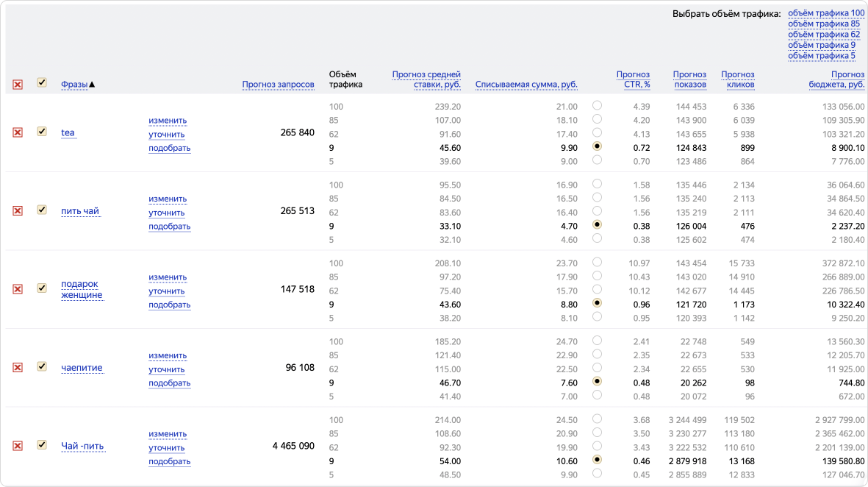Click the red delete icon for 'tea'
This screenshot has height=487, width=868.
(18, 132)
